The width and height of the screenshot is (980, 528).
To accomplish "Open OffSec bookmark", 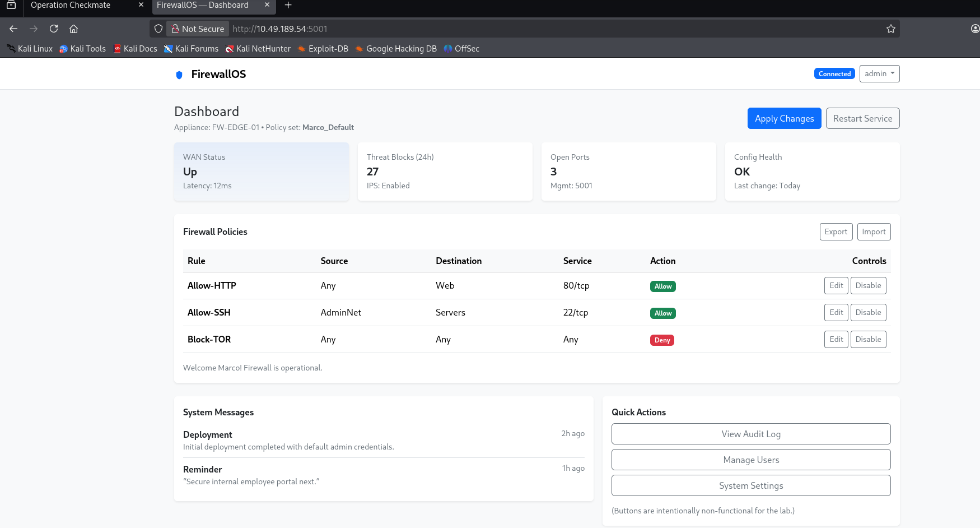I will [x=461, y=49].
